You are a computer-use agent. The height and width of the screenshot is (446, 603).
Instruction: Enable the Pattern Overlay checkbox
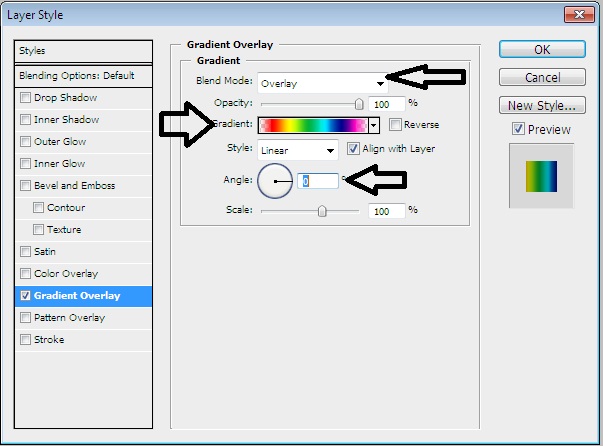(25, 318)
